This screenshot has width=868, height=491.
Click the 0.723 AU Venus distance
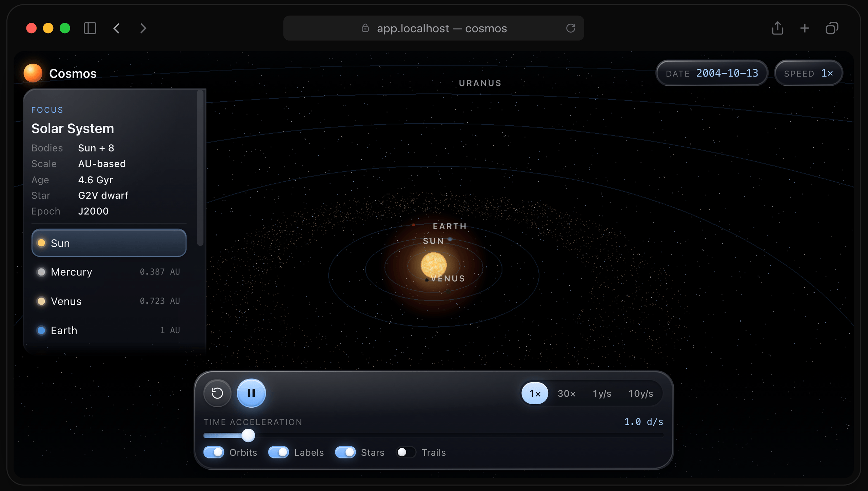pos(160,301)
